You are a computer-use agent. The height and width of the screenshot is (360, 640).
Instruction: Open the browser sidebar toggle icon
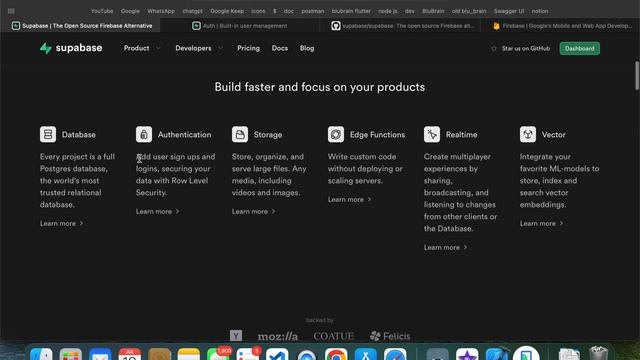point(11,11)
